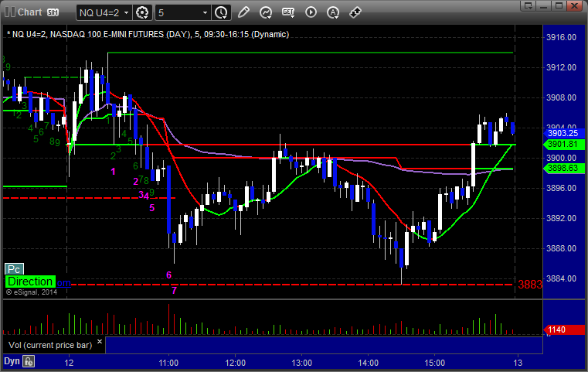Click the magenta count number 5
This screenshot has height=372, width=588.
pos(152,207)
